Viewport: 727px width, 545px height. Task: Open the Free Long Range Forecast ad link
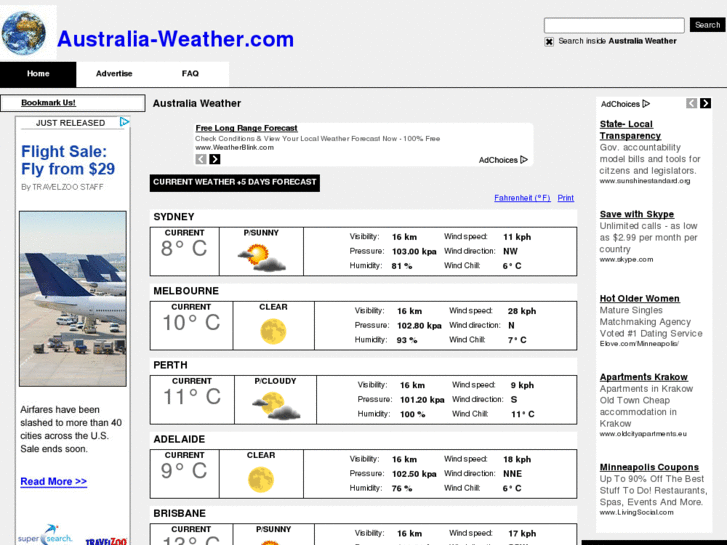coord(246,128)
